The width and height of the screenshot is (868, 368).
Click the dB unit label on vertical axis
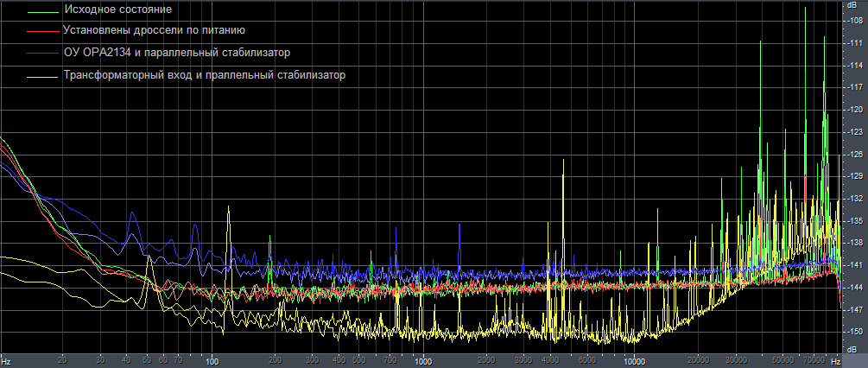pos(852,5)
